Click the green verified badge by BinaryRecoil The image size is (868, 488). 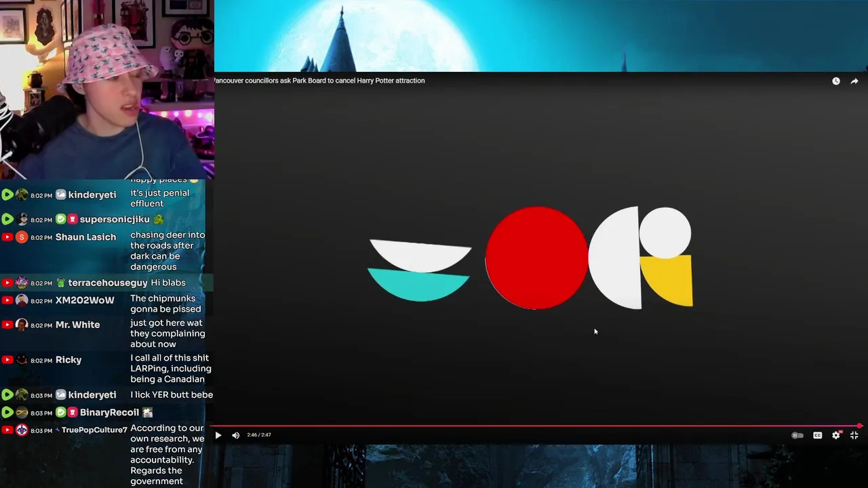61,413
